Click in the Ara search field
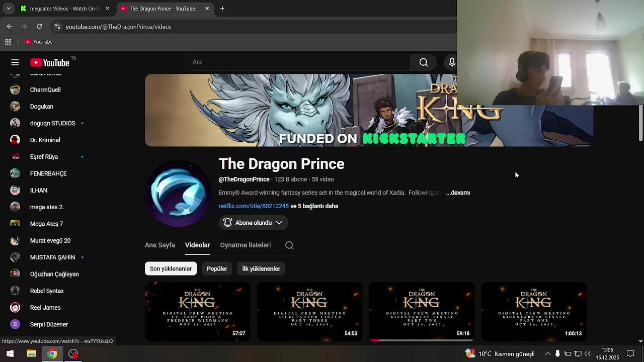The height and width of the screenshot is (362, 644). (298, 62)
